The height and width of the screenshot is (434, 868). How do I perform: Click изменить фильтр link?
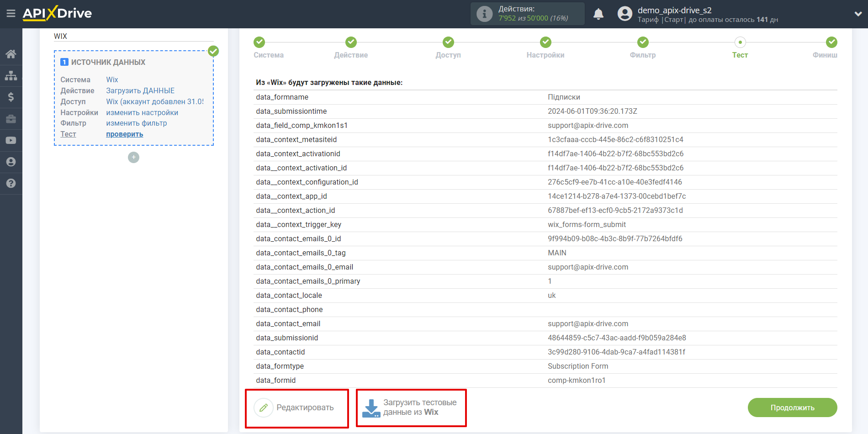(x=137, y=123)
